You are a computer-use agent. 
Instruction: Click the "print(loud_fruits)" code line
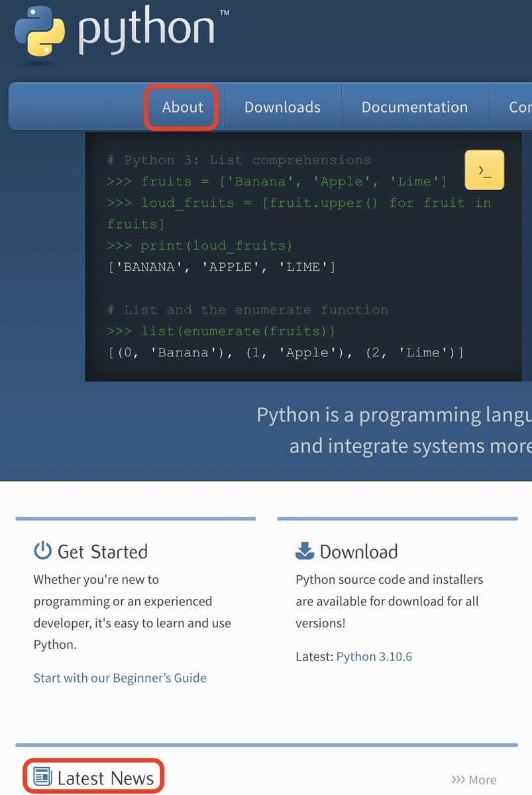coord(200,246)
